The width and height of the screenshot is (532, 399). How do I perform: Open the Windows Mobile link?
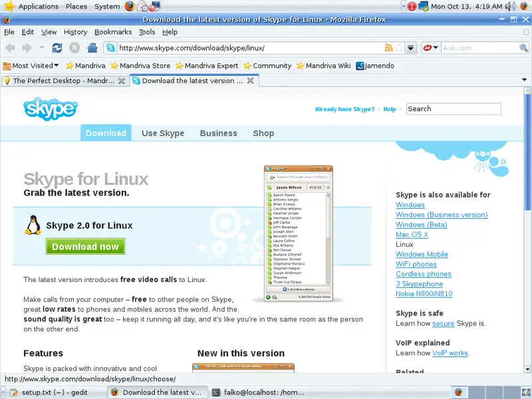point(422,254)
